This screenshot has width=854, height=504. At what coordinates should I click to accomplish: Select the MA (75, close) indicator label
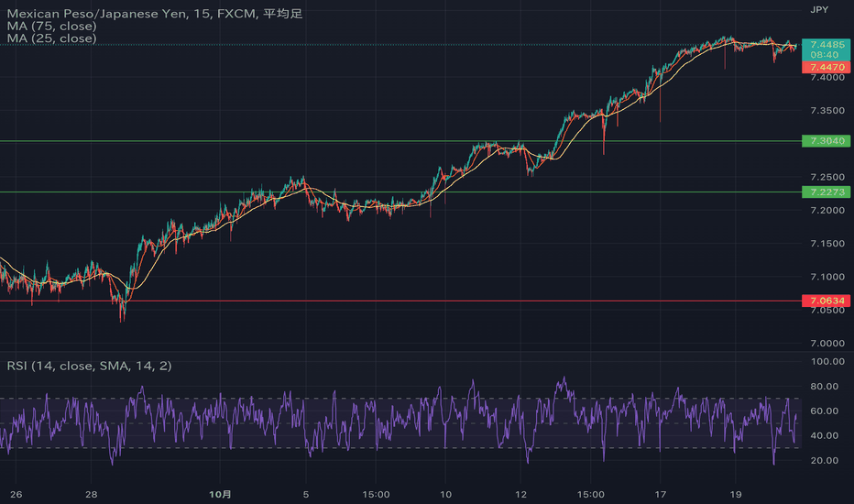pyautogui.click(x=51, y=27)
